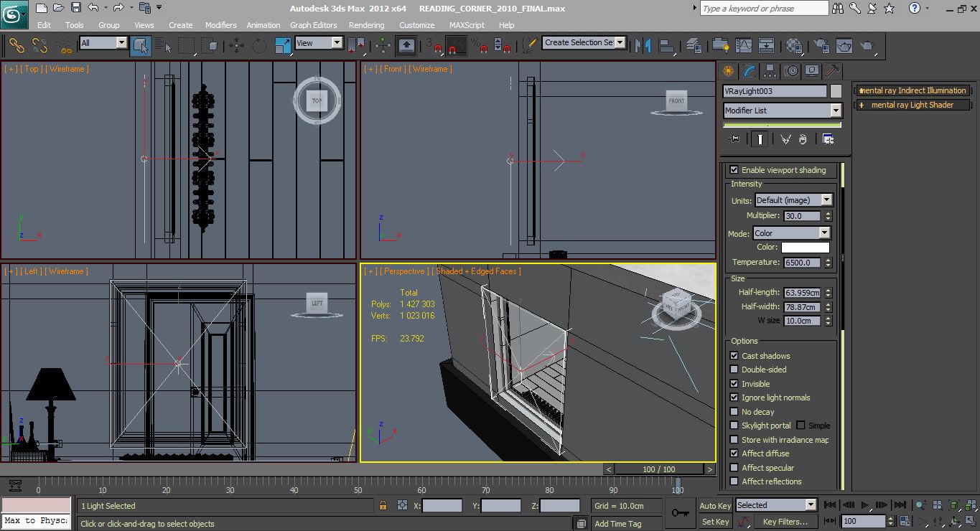Click the Set Key button
The image size is (980, 531).
tap(715, 522)
